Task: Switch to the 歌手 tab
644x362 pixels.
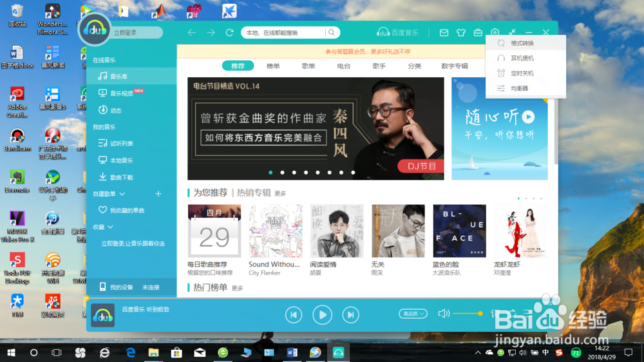Action: (379, 66)
